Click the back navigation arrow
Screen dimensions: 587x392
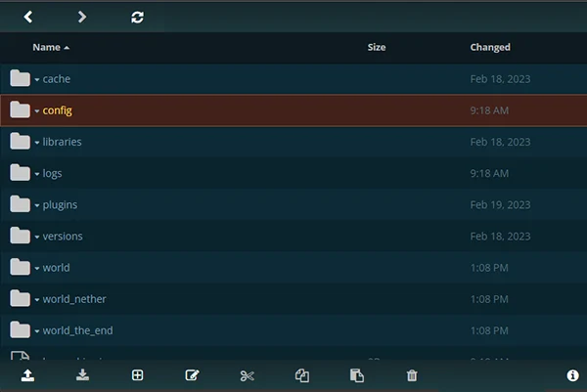(x=28, y=17)
